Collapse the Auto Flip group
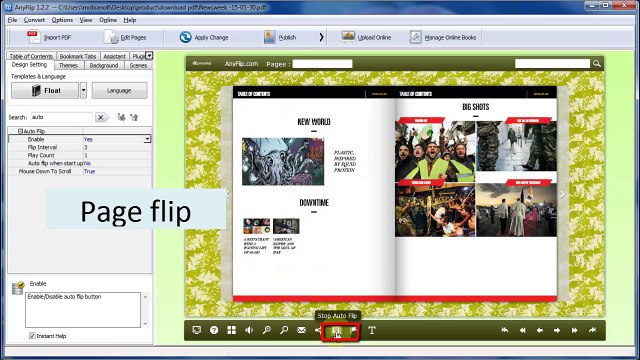The image size is (640, 360). tap(20, 131)
